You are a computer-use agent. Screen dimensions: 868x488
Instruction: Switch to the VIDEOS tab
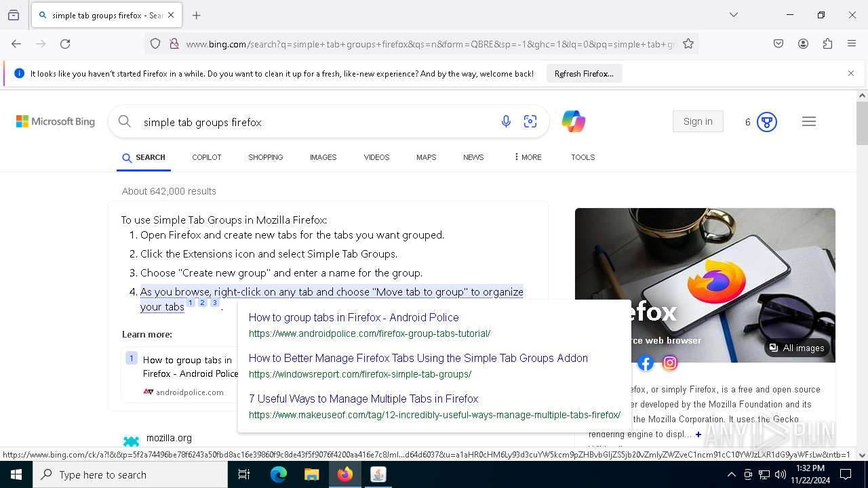[376, 157]
